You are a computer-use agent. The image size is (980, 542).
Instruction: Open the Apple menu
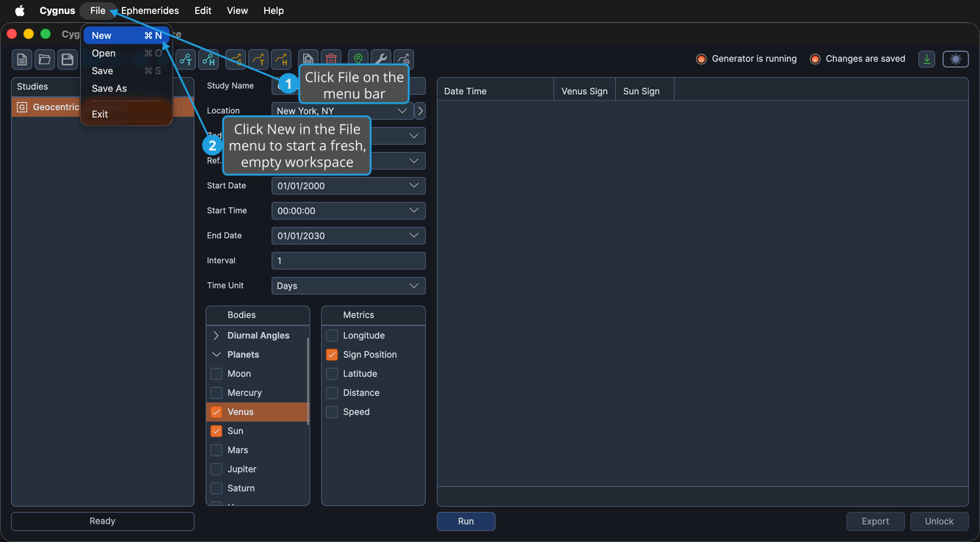click(20, 10)
